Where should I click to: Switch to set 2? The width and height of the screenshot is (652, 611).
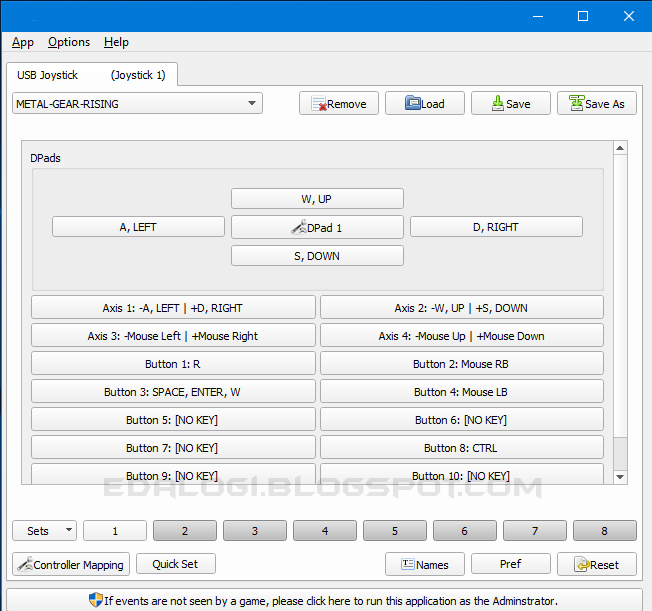click(x=185, y=531)
